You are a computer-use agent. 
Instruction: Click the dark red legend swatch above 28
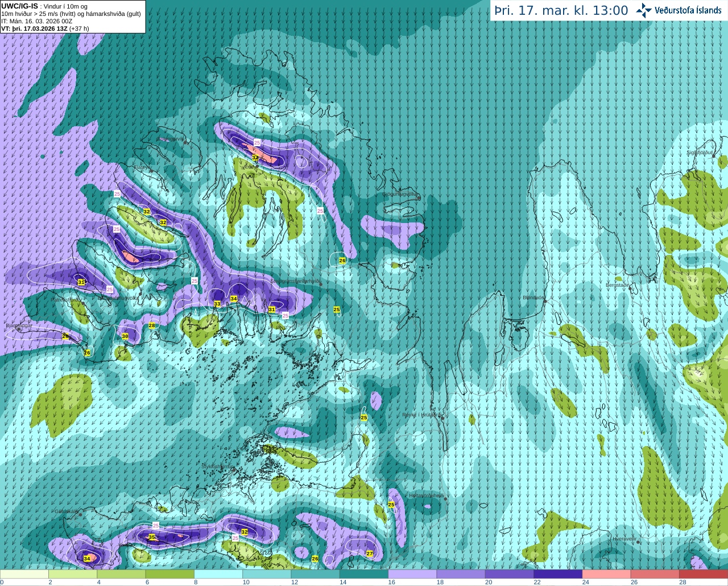pyautogui.click(x=704, y=574)
